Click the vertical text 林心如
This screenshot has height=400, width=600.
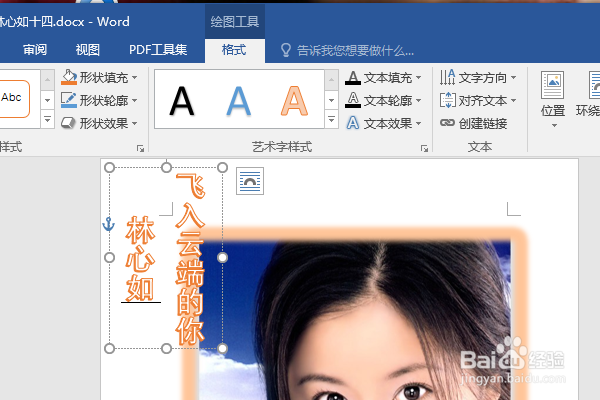point(140,259)
